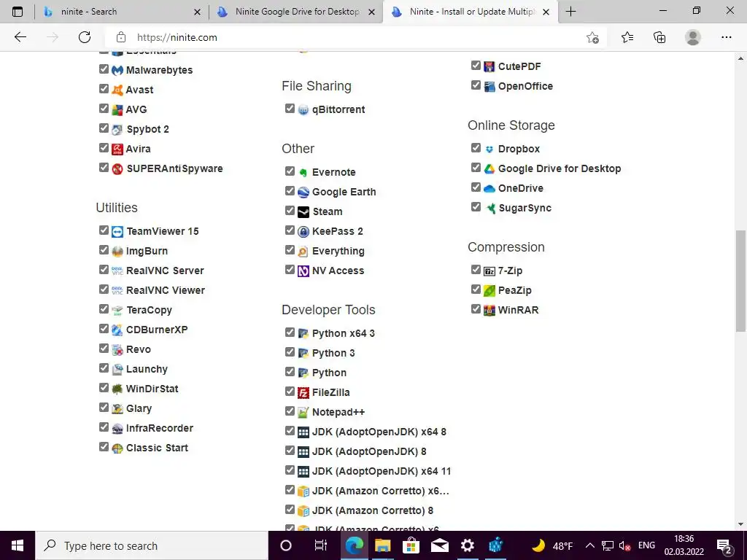
Task: Click the Google Drive for Desktop icon
Action: pyautogui.click(x=489, y=168)
